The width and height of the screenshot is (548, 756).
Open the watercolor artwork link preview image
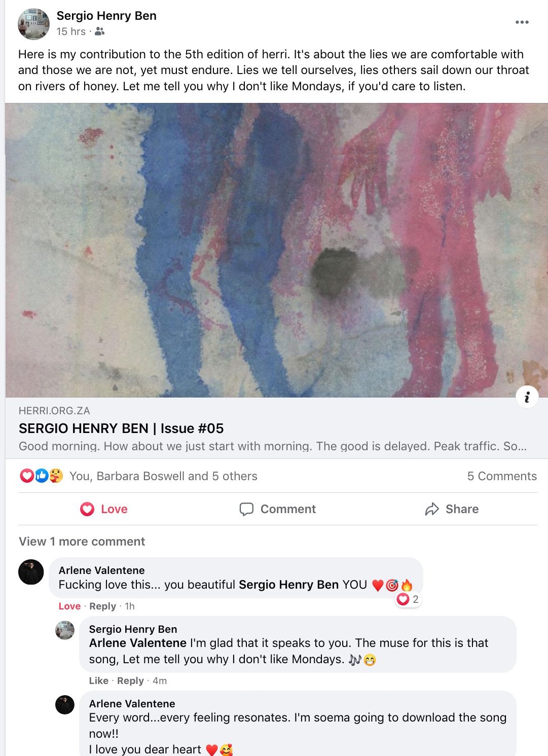(276, 250)
